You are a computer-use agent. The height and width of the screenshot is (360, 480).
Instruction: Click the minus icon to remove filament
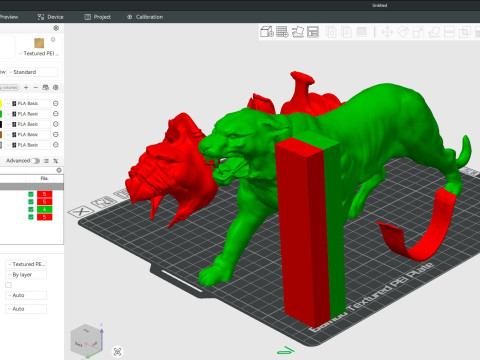point(36,87)
